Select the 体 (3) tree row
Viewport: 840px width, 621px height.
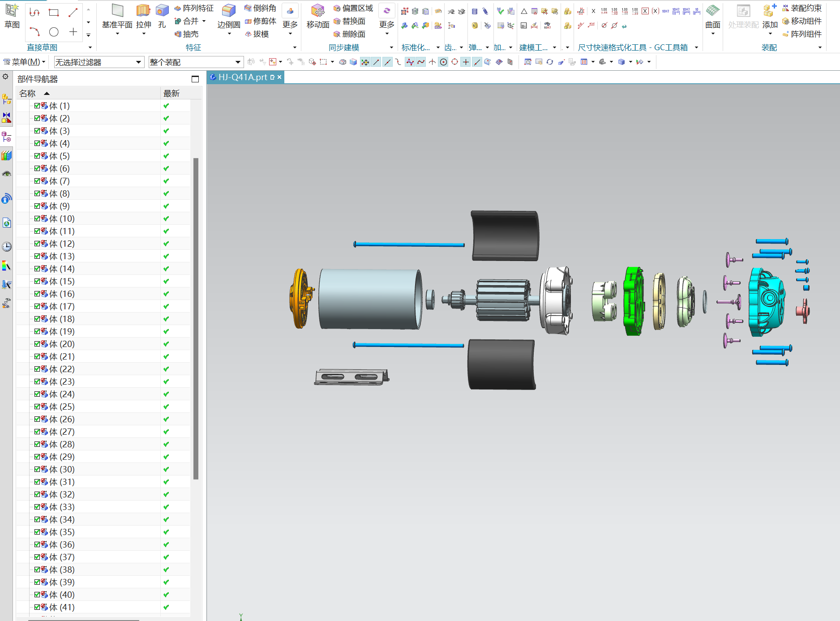pyautogui.click(x=103, y=131)
